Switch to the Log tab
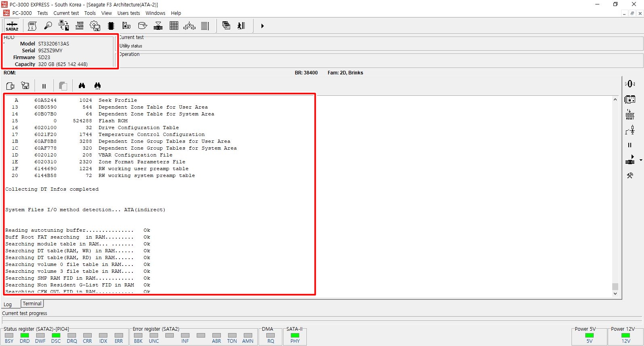644x346 pixels. (8, 305)
